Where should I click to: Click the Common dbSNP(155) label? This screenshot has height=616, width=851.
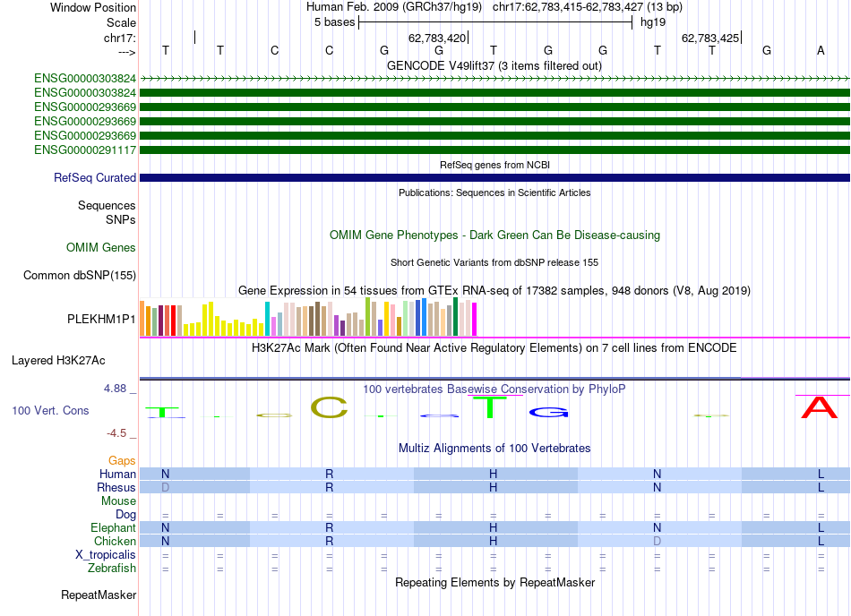[x=79, y=275]
